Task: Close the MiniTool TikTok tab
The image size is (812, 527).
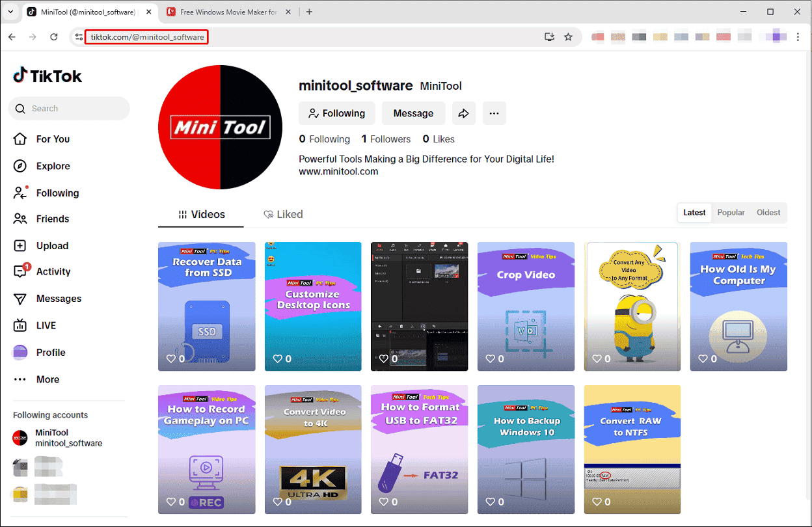Action: (148, 12)
